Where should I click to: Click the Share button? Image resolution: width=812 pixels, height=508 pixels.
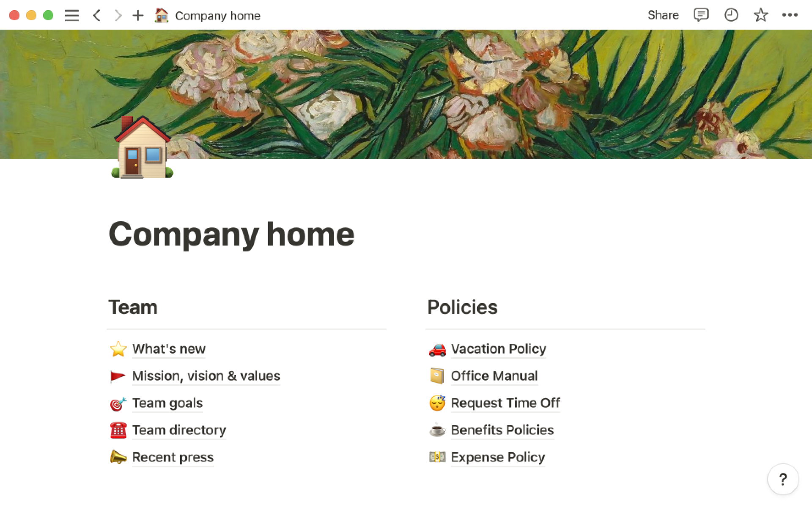pyautogui.click(x=663, y=15)
